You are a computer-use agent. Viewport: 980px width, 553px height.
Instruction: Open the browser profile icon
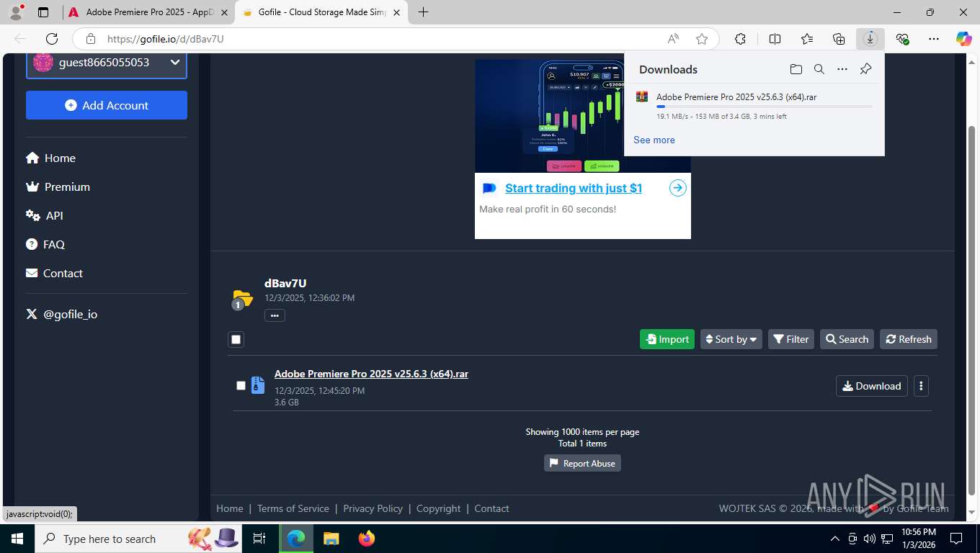(16, 12)
